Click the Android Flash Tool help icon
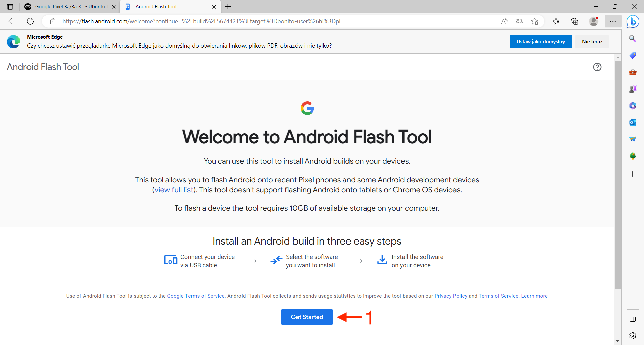The height and width of the screenshot is (345, 644). click(597, 67)
